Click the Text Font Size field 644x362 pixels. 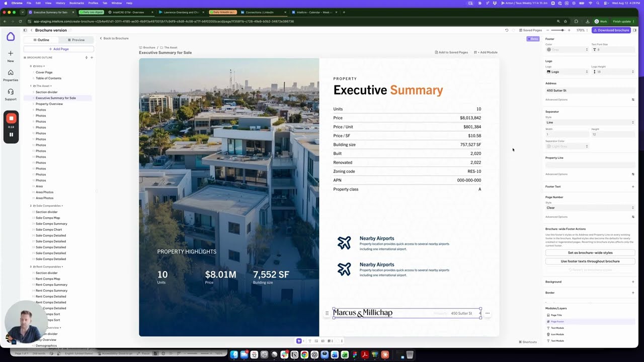[613, 50]
